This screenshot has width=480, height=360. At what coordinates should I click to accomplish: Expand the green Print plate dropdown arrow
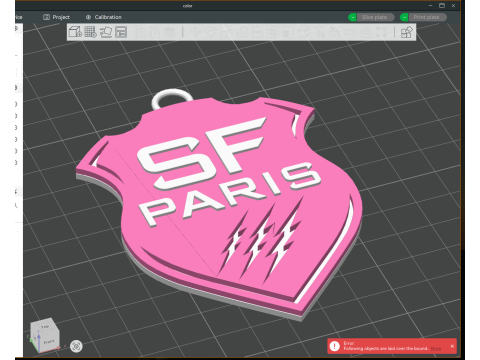pyautogui.click(x=404, y=17)
